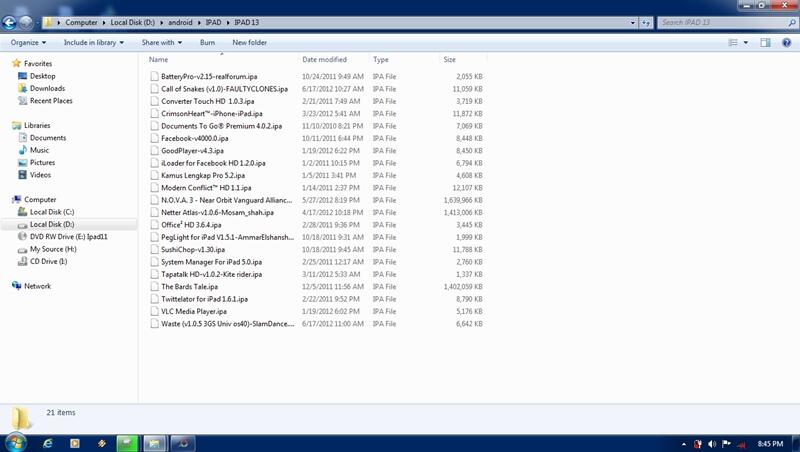Select Modern Conflict HD 1.1.ipa
800x452 pixels.
(x=206, y=188)
